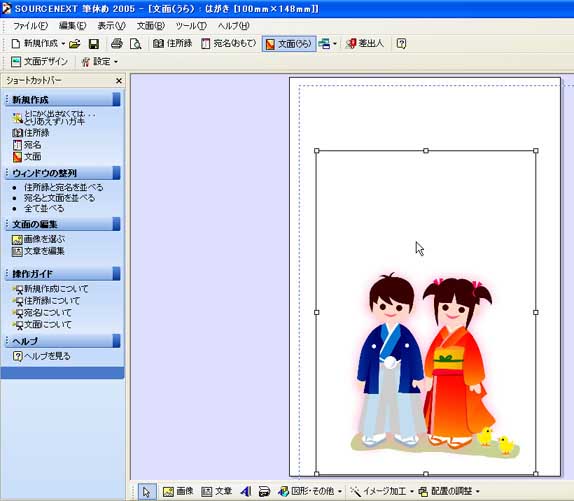Close the ショートカットバー panel
This screenshot has height=501, width=574.
click(119, 81)
